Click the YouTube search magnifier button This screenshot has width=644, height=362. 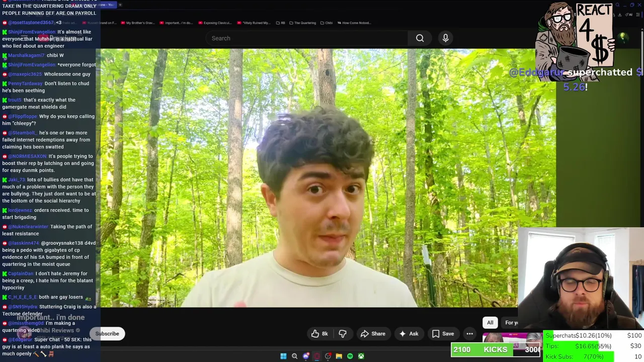[420, 38]
